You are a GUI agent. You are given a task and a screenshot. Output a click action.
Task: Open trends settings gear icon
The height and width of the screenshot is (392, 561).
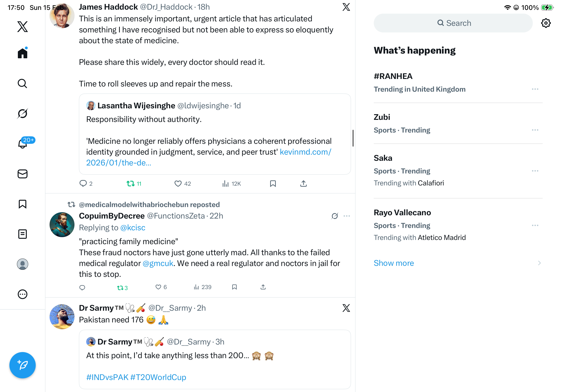pos(546,23)
